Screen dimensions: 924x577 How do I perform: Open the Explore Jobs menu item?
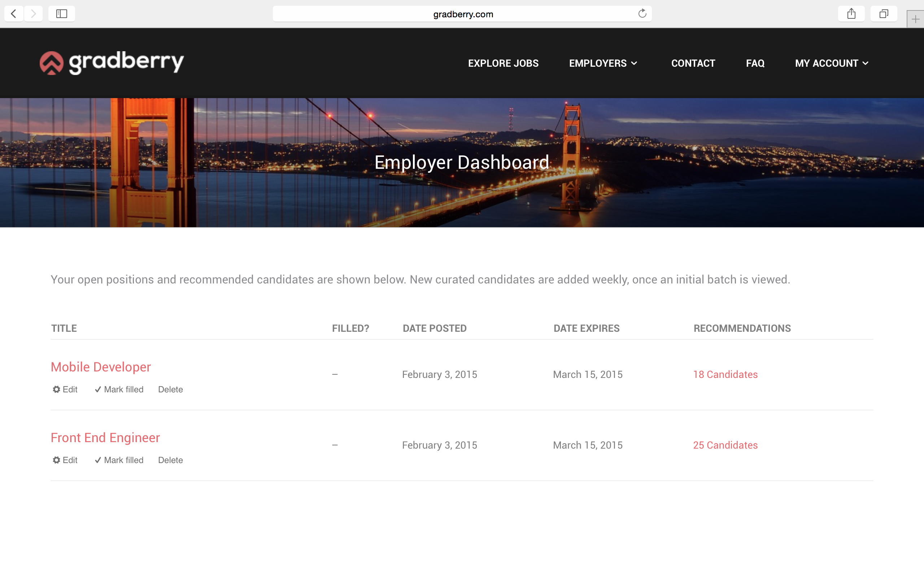[x=503, y=63]
